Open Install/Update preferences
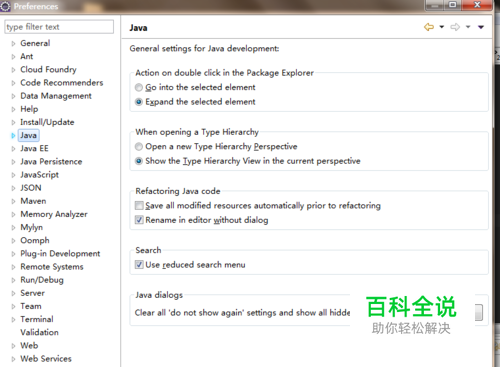The image size is (500, 367). [47, 122]
